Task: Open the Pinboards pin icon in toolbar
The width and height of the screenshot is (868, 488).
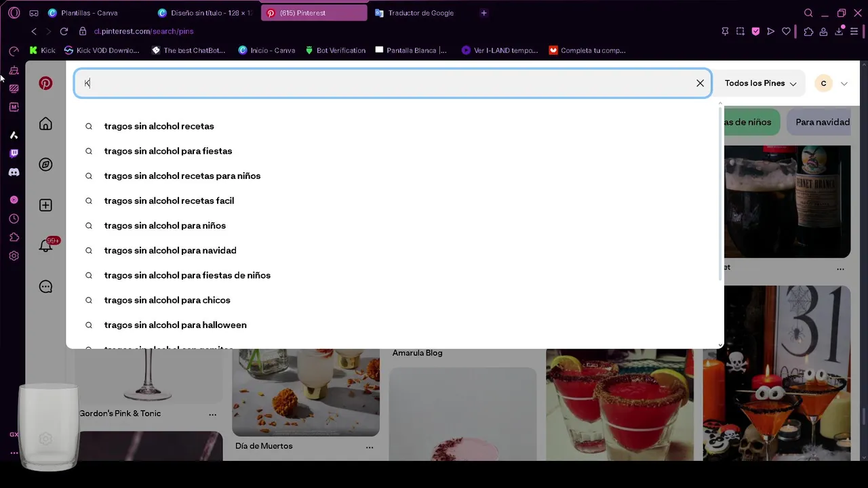Action: [x=725, y=31]
